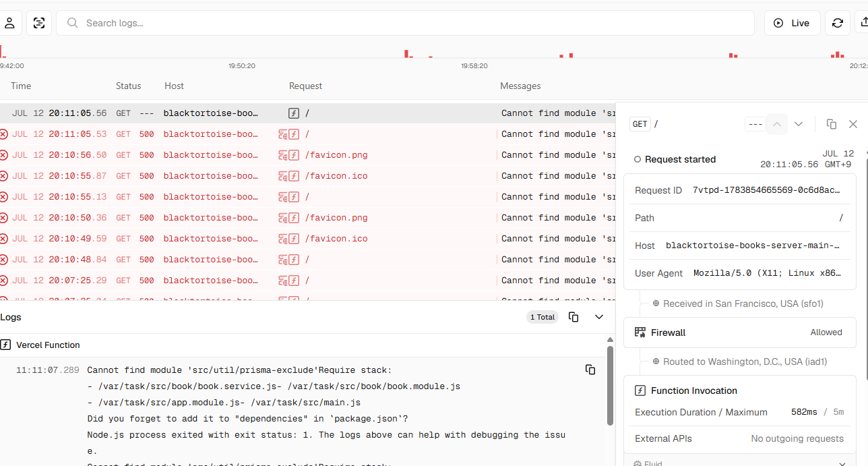Image resolution: width=868 pixels, height=466 pixels.
Task: Click the refresh logs icon
Action: (x=838, y=23)
